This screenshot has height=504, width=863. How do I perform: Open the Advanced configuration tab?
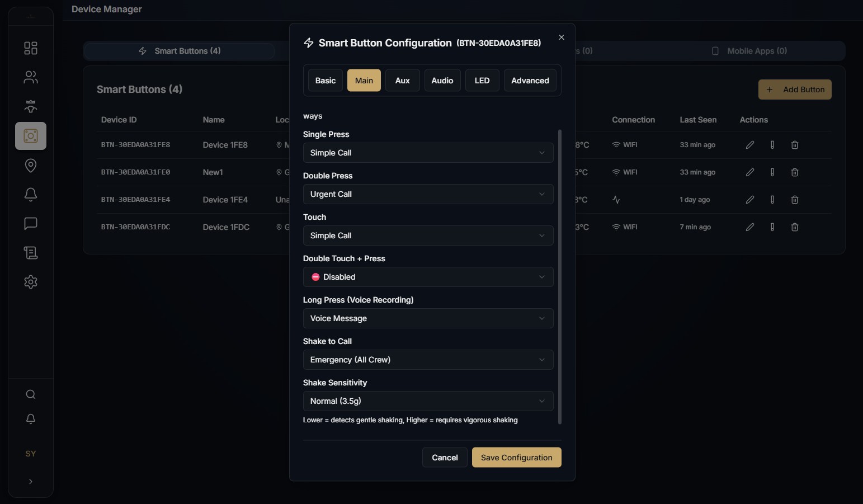(x=530, y=80)
